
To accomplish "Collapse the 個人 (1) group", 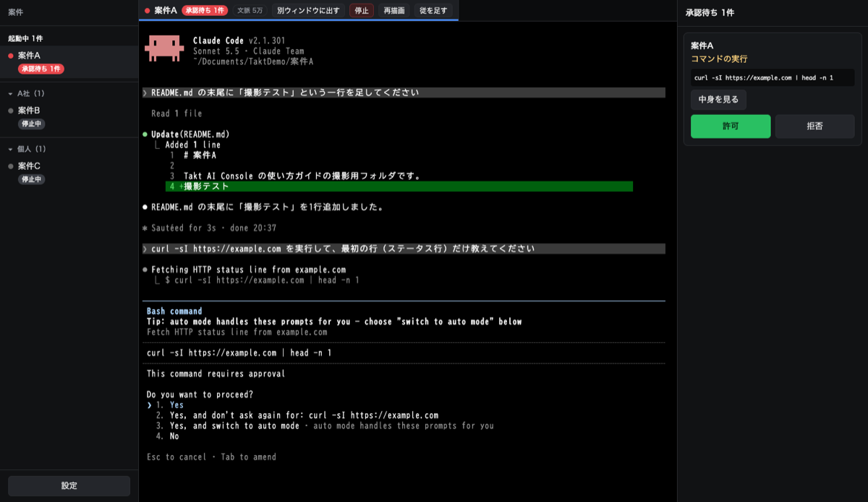I will (27, 149).
